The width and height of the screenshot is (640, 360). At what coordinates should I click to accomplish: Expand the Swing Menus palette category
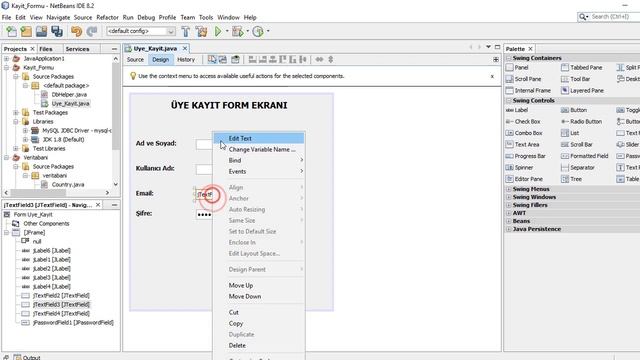pos(509,189)
